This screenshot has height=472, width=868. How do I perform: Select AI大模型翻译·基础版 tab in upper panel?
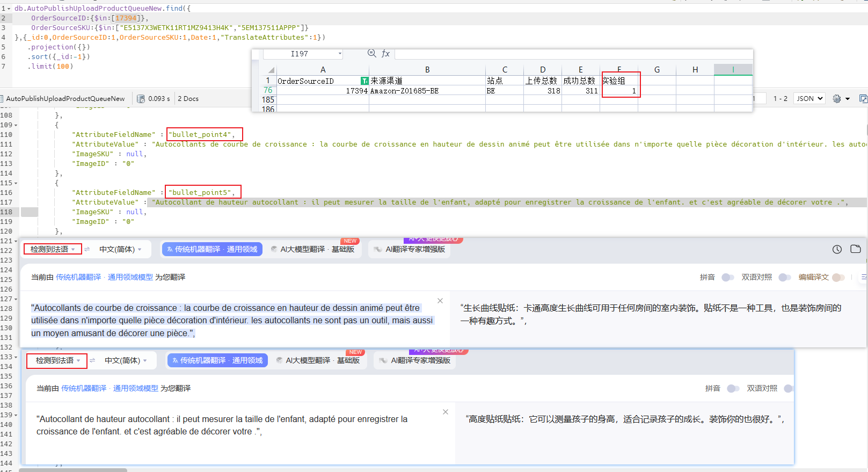pos(312,249)
